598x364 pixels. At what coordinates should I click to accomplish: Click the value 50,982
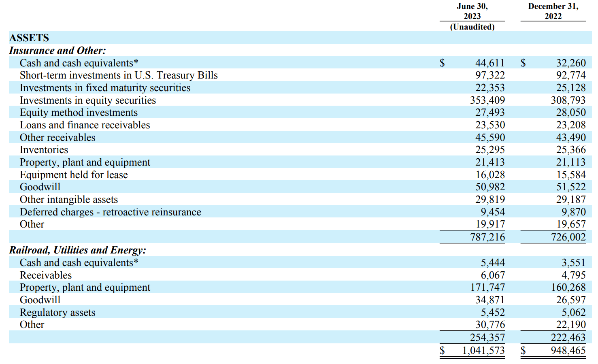[x=490, y=187]
